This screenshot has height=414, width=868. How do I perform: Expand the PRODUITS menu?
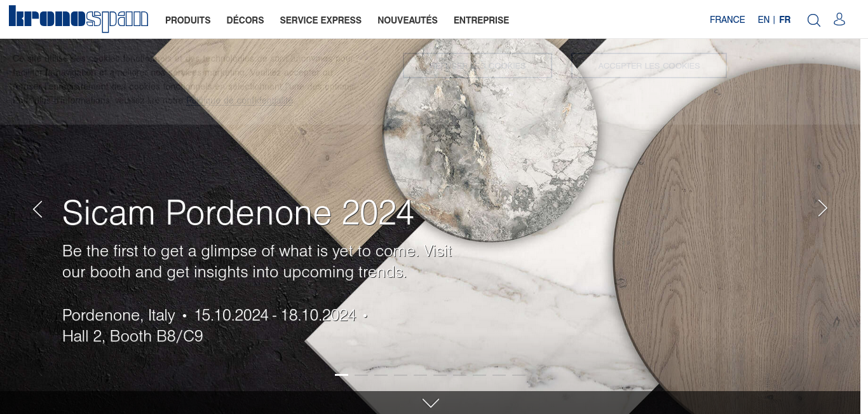(x=187, y=20)
